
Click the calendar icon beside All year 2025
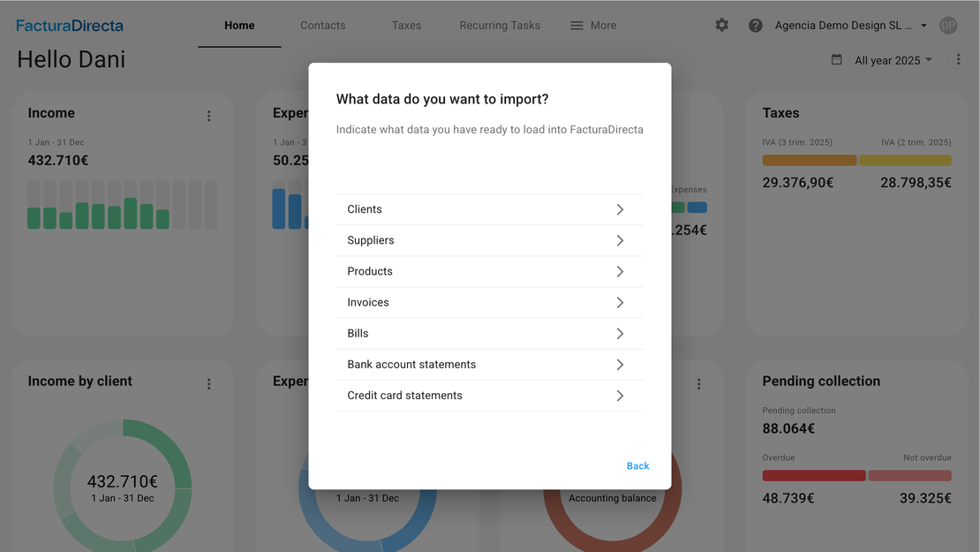[x=836, y=60]
